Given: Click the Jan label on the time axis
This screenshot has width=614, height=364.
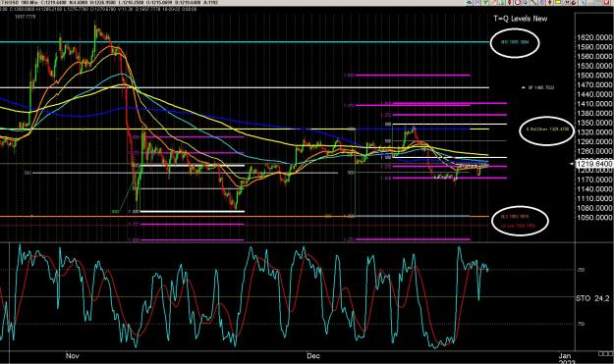Looking at the screenshot, I should (x=564, y=356).
